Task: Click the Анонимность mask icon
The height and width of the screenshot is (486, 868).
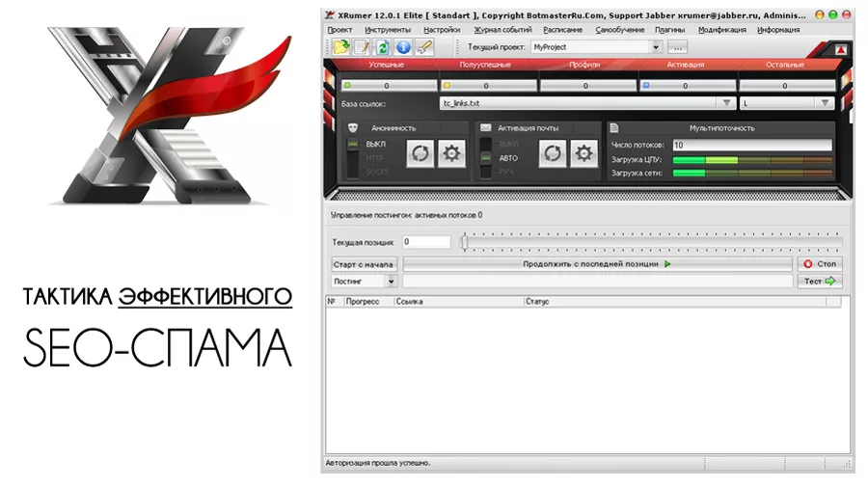Action: pyautogui.click(x=353, y=128)
